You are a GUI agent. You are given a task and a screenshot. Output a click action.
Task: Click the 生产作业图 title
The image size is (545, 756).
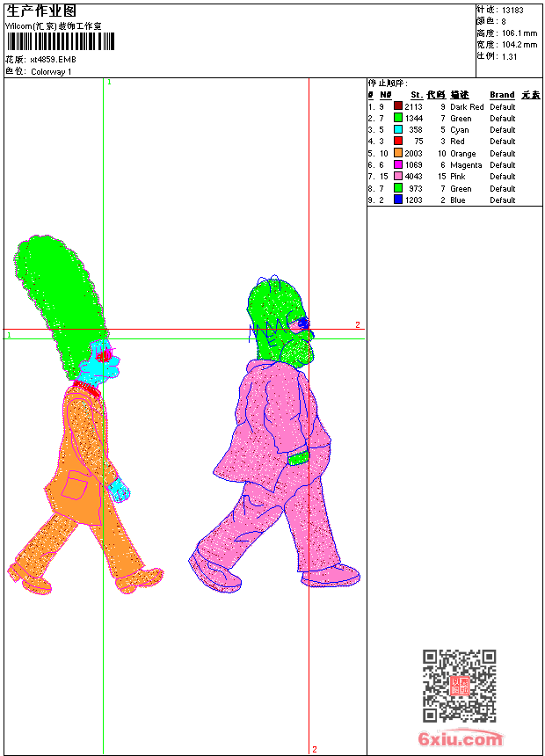click(x=41, y=11)
